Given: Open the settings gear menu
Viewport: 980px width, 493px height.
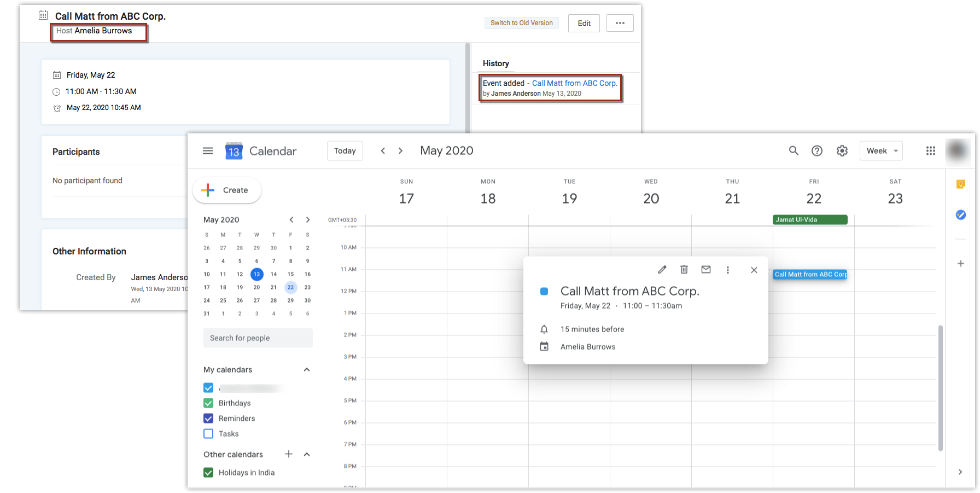Looking at the screenshot, I should click(842, 151).
